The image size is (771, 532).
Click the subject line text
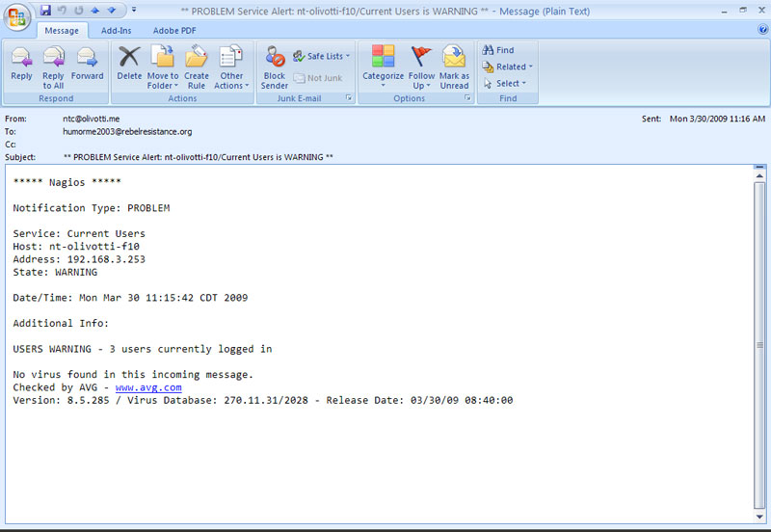199,157
